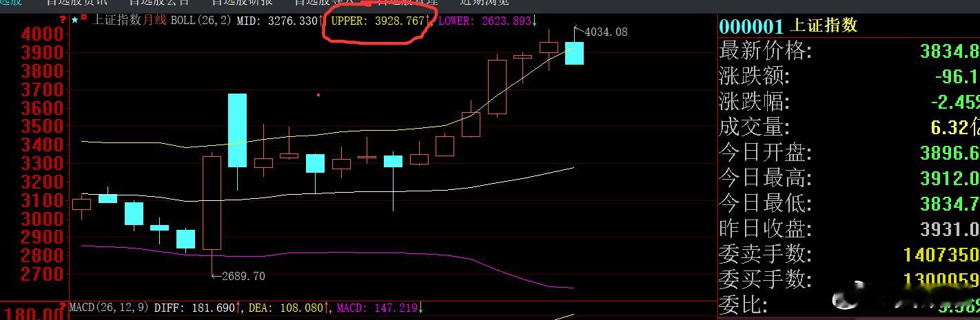The image size is (980, 320).
Task: Click the 1407350 sell orders value
Action: point(941,255)
